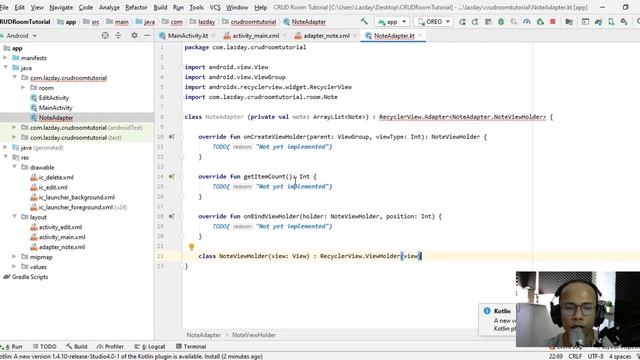The height and width of the screenshot is (360, 640).
Task: Click the CRLF line separator status
Action: point(575,356)
